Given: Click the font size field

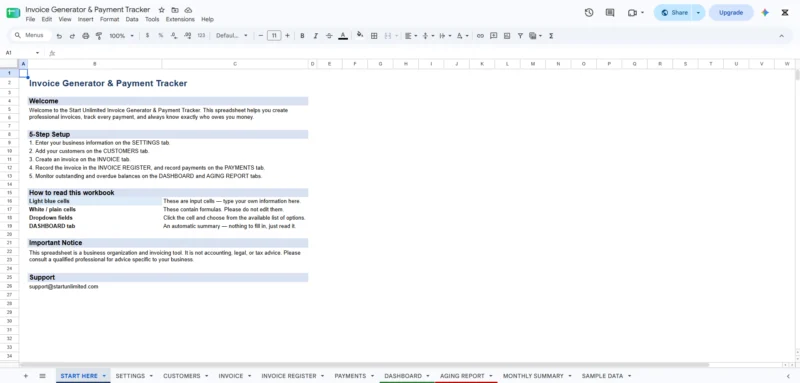Looking at the screenshot, I should [x=274, y=36].
